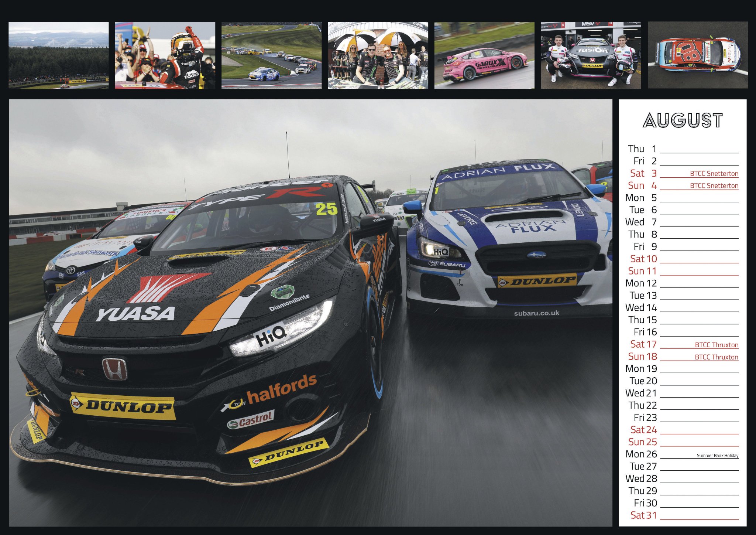Select the Wed 14 date row

point(682,307)
